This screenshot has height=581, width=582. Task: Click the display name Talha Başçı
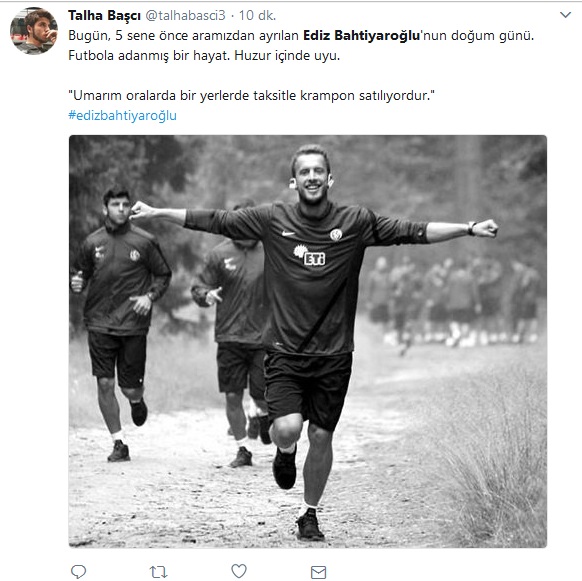[104, 15]
